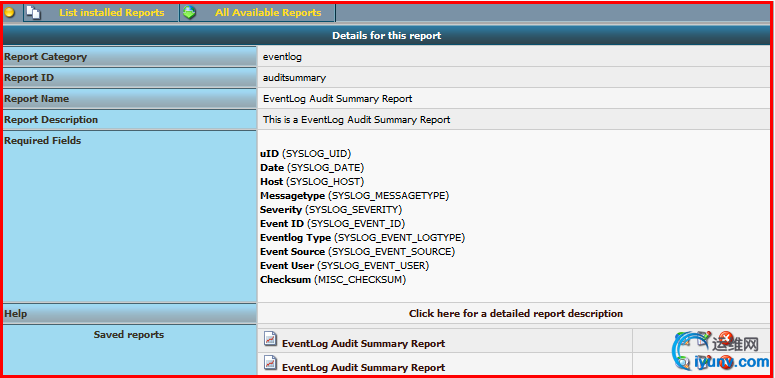Run second saved report via magnifier icon
The image size is (775, 378).
[682, 363]
